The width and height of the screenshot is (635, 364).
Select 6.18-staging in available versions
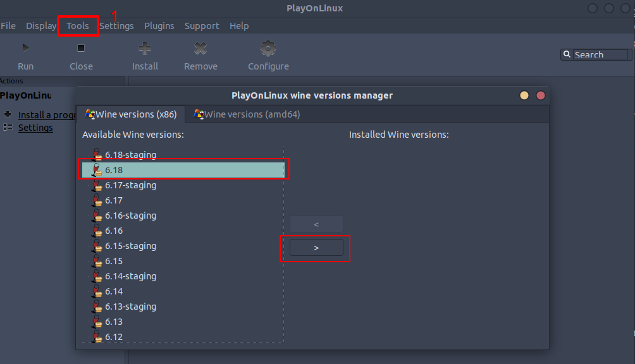point(130,155)
